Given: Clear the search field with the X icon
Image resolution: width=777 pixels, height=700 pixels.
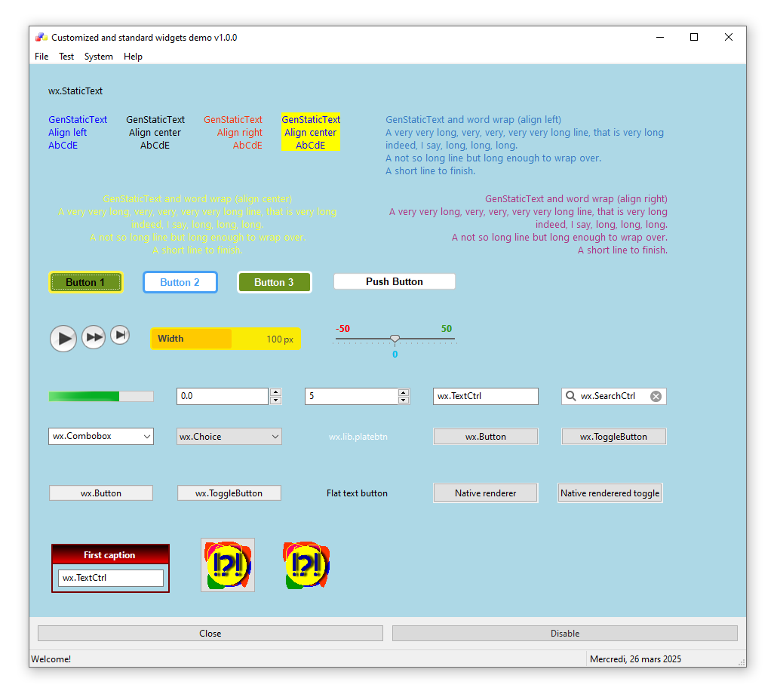Looking at the screenshot, I should 656,396.
